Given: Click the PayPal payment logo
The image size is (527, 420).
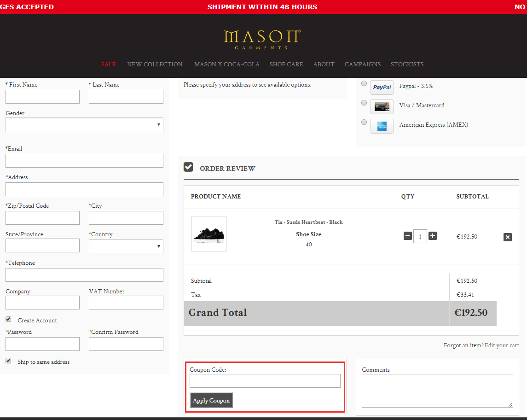Looking at the screenshot, I should pos(382,87).
